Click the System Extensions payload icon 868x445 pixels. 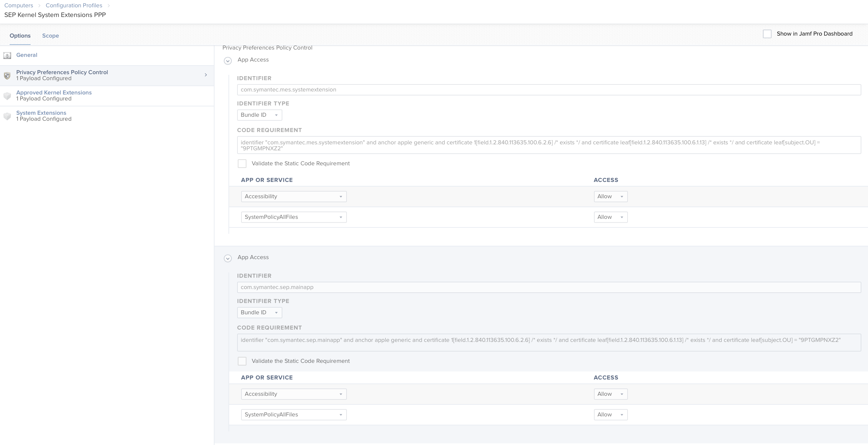[7, 116]
